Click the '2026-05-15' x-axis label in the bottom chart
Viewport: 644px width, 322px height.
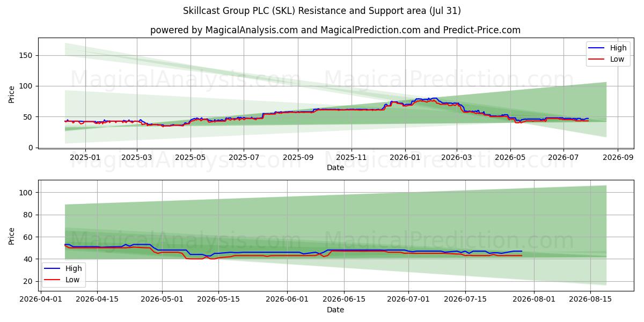click(x=218, y=300)
